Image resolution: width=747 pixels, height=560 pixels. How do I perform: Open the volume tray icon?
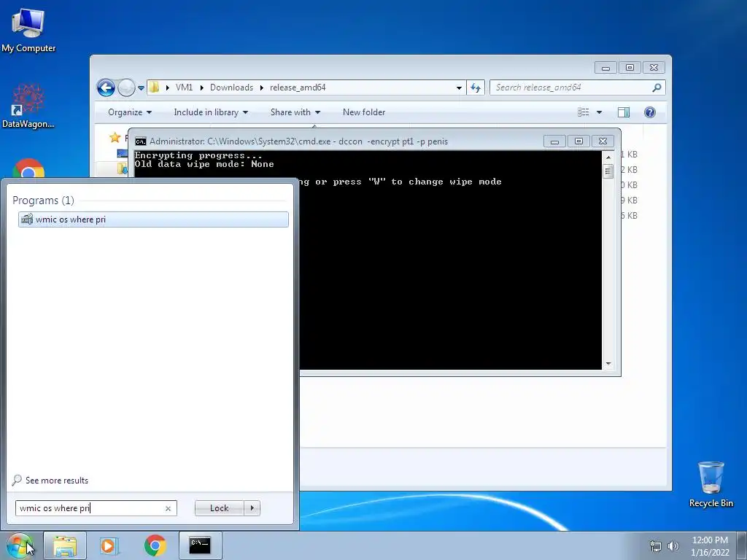673,546
